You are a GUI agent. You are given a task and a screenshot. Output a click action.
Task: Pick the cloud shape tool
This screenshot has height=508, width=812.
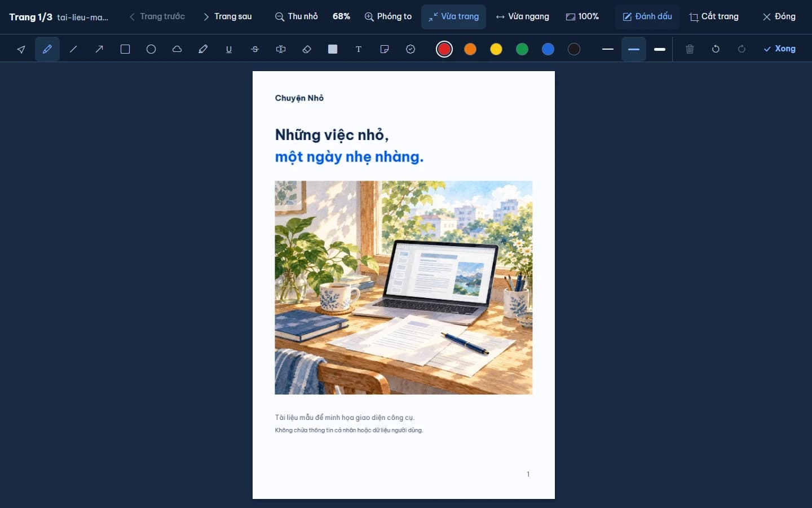coord(177,49)
